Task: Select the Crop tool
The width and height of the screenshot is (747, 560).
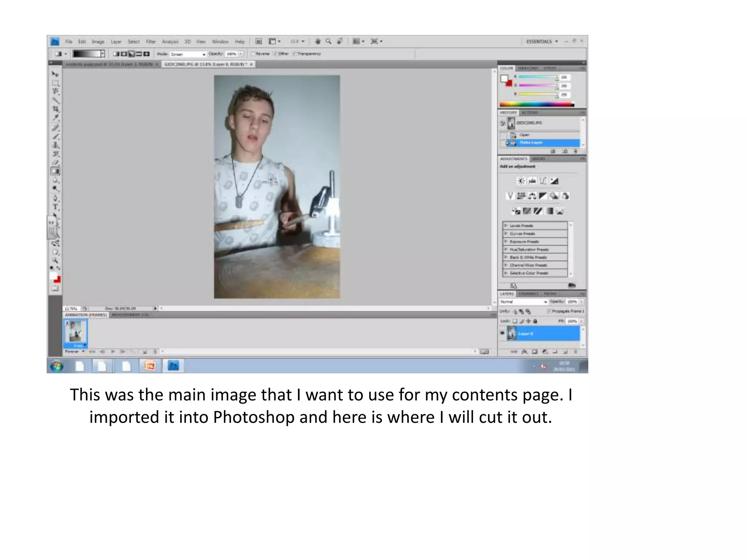Action: [x=55, y=109]
